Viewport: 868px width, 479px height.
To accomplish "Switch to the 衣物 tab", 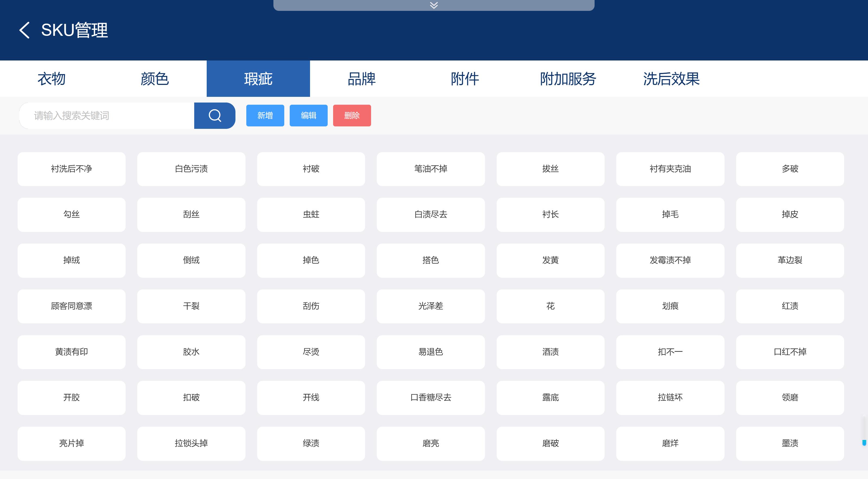I will point(52,79).
